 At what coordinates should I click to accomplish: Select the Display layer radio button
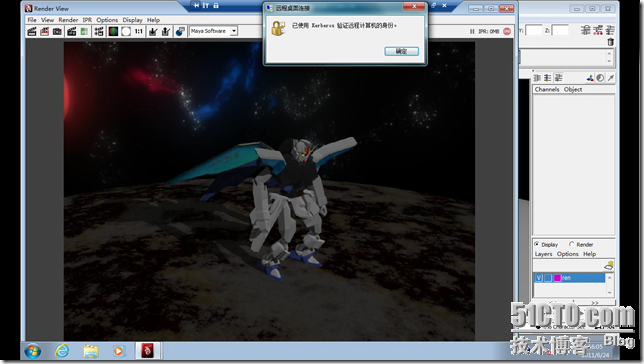[x=537, y=244]
